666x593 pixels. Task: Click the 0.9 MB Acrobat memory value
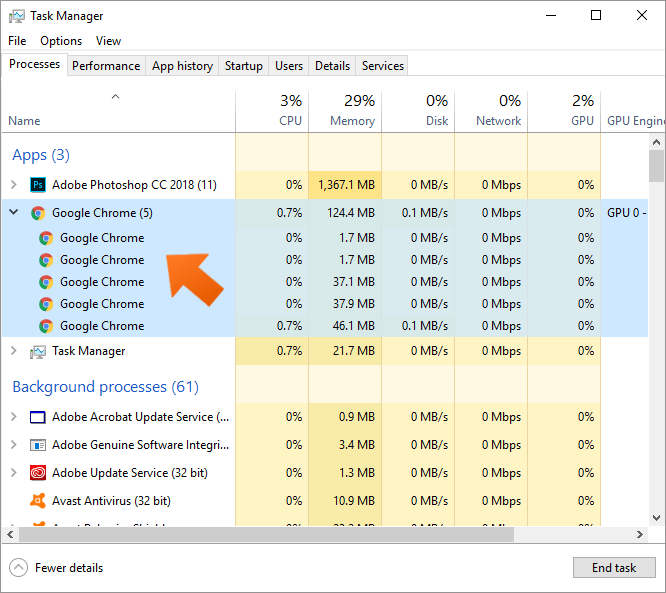(357, 417)
